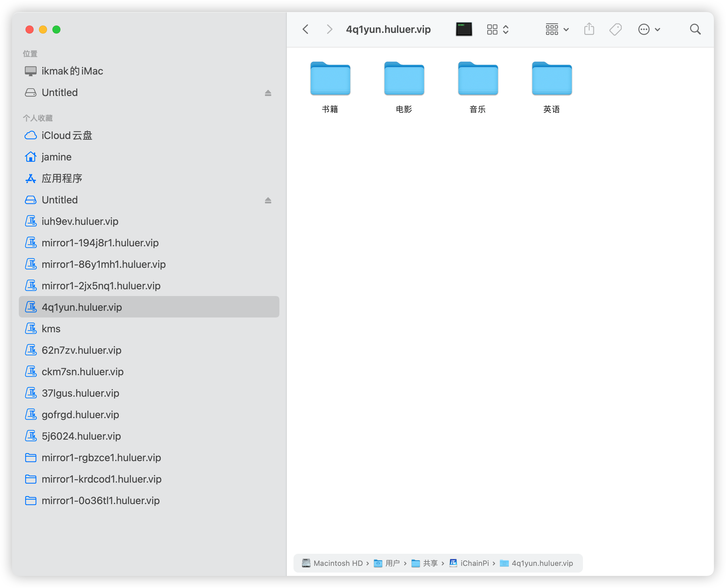Open 应用程序 in sidebar
This screenshot has width=726, height=588.
coord(149,179)
